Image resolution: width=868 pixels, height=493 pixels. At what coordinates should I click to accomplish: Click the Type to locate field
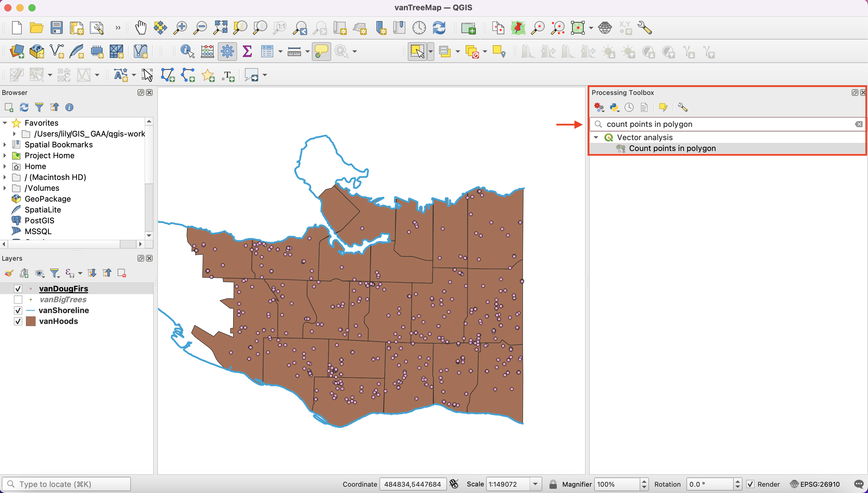click(x=66, y=484)
